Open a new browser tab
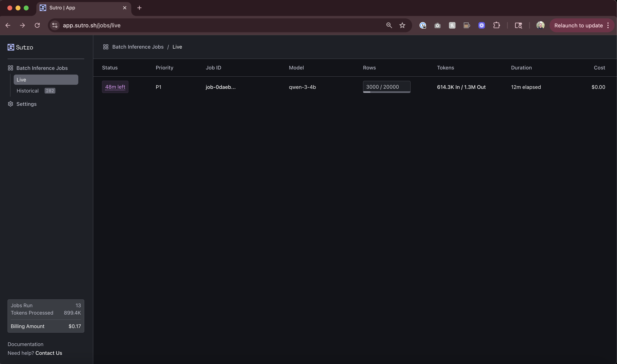This screenshot has width=617, height=364. tap(139, 8)
